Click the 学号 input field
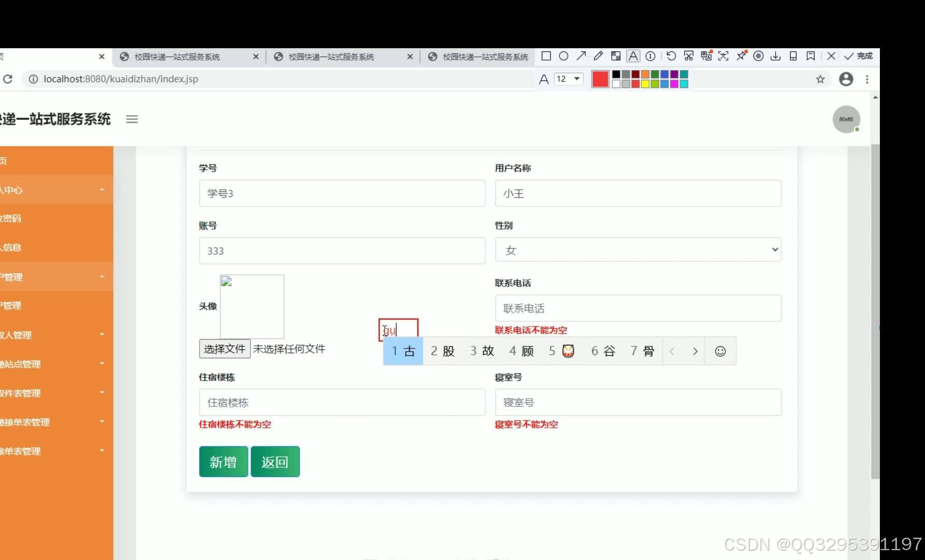The height and width of the screenshot is (560, 925). (342, 193)
